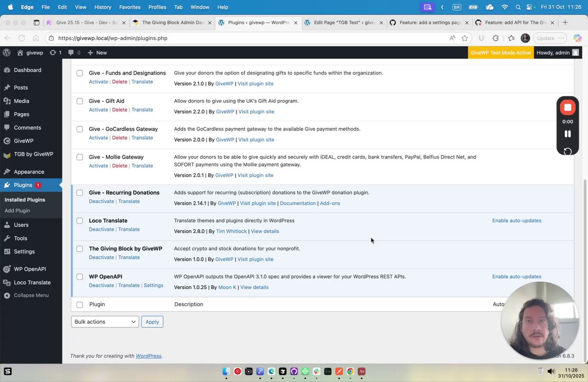588x382 pixels.
Task: Open Google Chrome from the Dock
Action: 350,371
